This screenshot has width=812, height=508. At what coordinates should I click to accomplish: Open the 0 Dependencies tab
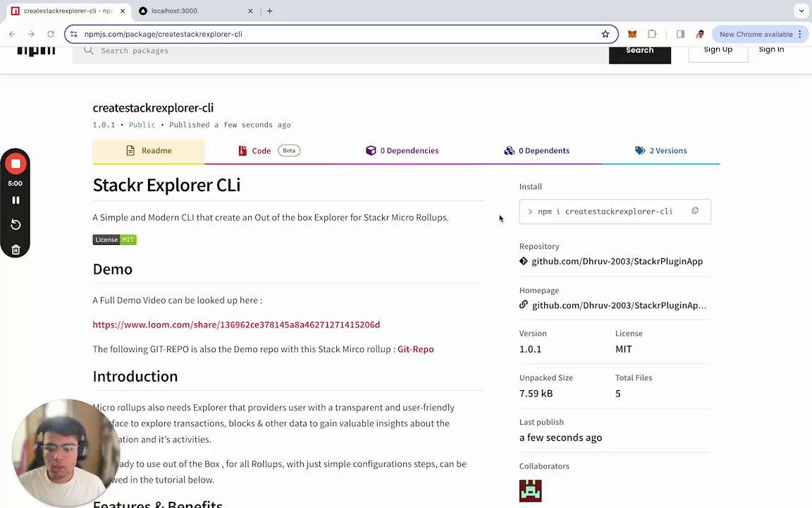click(402, 151)
